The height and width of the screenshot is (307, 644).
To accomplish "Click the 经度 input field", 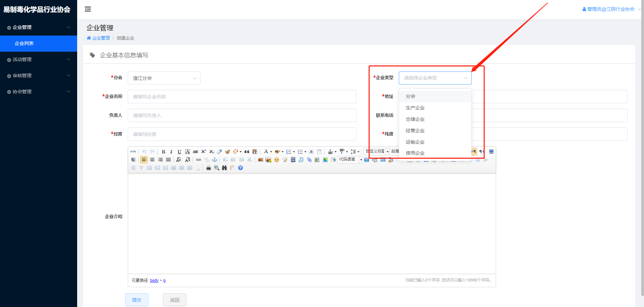I will [242, 134].
